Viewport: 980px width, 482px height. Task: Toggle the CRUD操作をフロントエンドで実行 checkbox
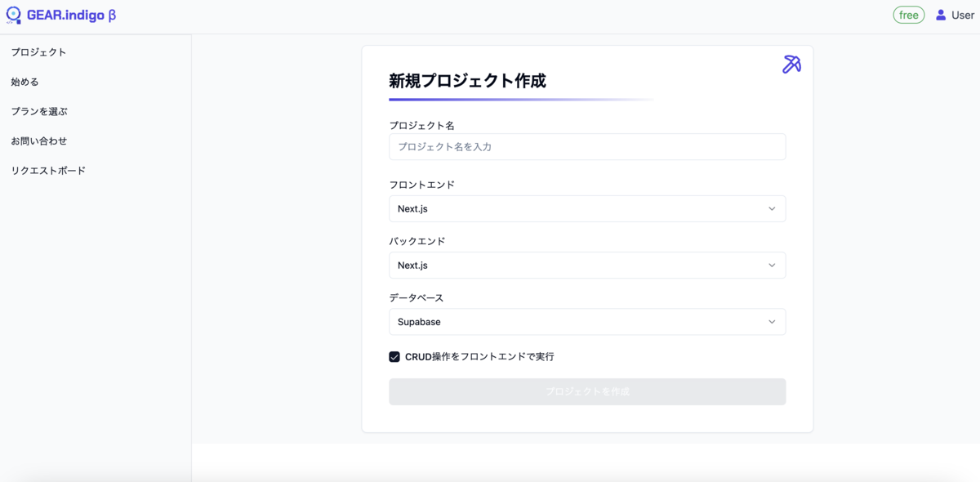(394, 357)
